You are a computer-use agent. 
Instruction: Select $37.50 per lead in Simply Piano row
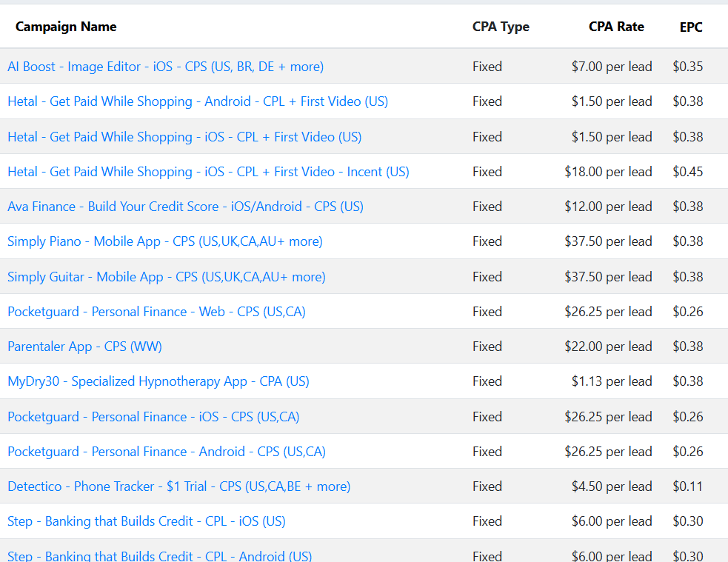pyautogui.click(x=608, y=241)
